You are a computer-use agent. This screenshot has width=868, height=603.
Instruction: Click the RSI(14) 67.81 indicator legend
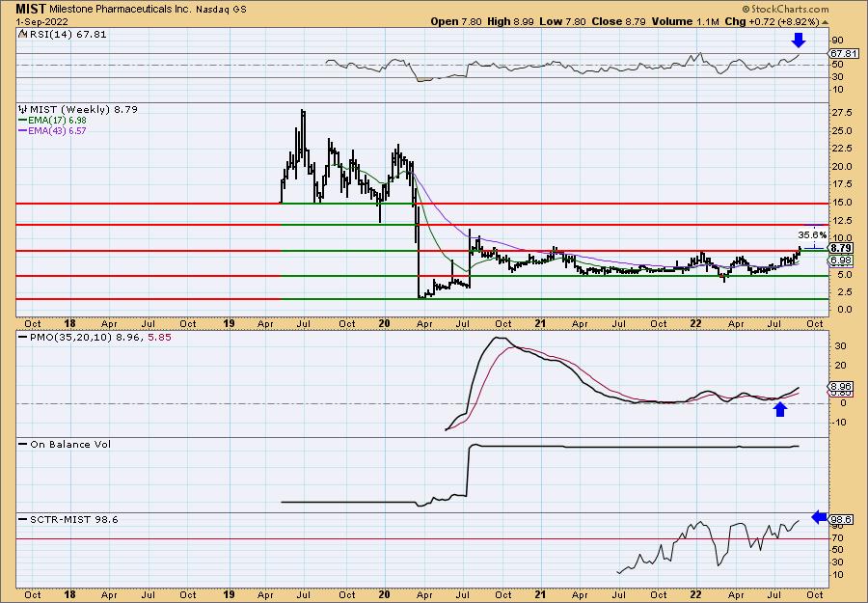click(x=68, y=35)
